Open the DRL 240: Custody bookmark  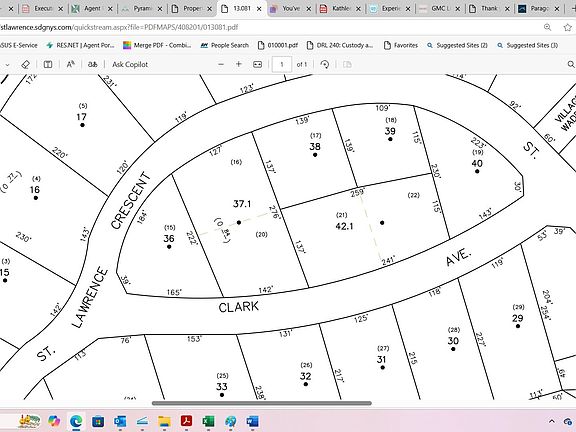coord(340,45)
